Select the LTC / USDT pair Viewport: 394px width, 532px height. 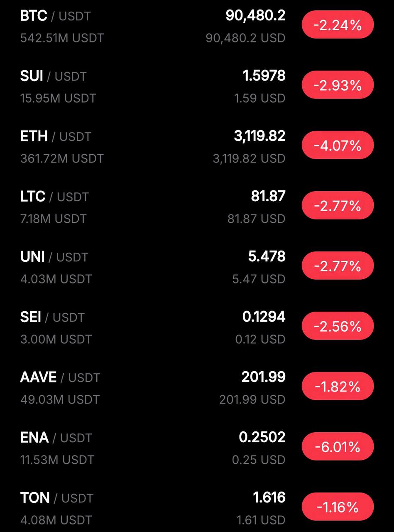54,197
